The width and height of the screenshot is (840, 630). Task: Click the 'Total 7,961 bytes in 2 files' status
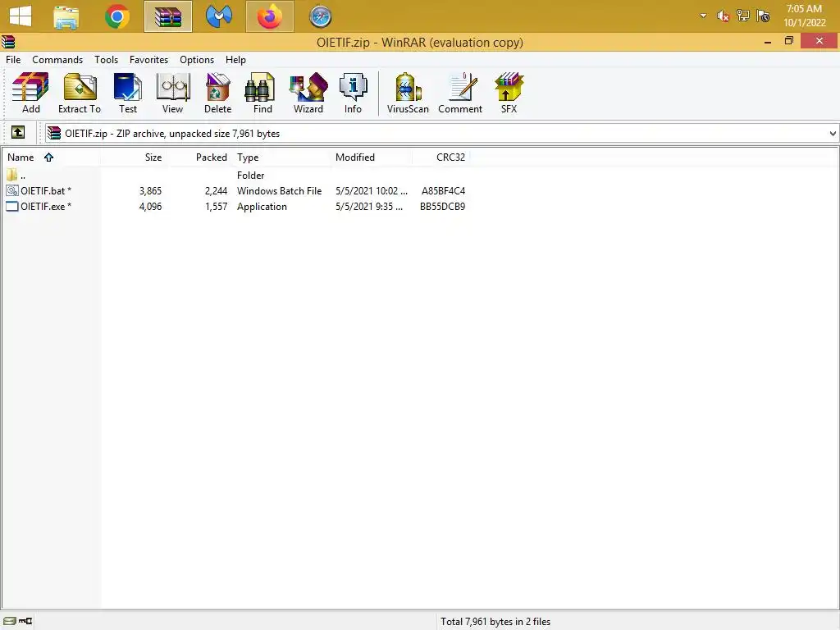pyautogui.click(x=495, y=622)
